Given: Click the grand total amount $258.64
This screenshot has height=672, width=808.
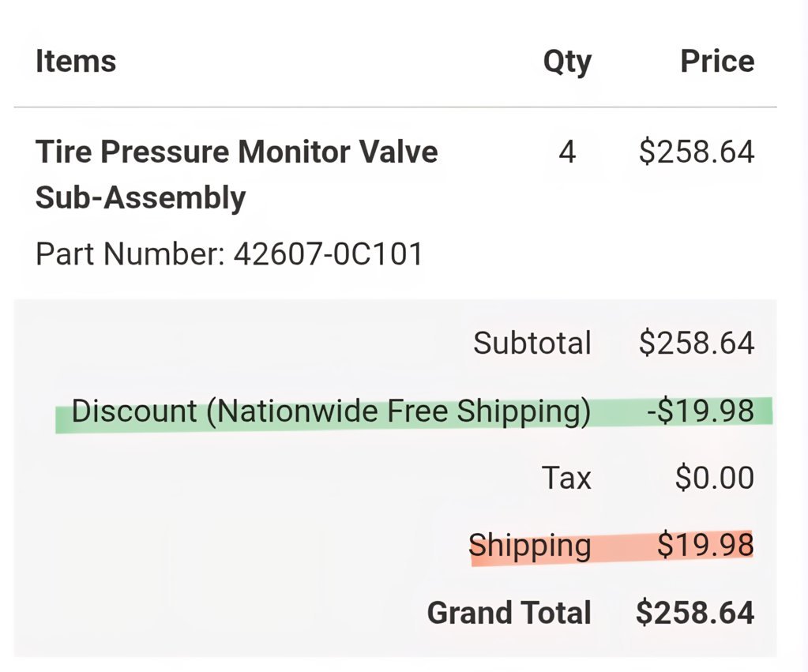Looking at the screenshot, I should (695, 614).
